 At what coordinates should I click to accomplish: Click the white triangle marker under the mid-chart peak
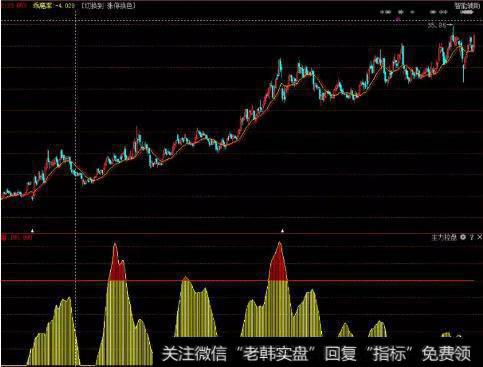pyautogui.click(x=282, y=230)
